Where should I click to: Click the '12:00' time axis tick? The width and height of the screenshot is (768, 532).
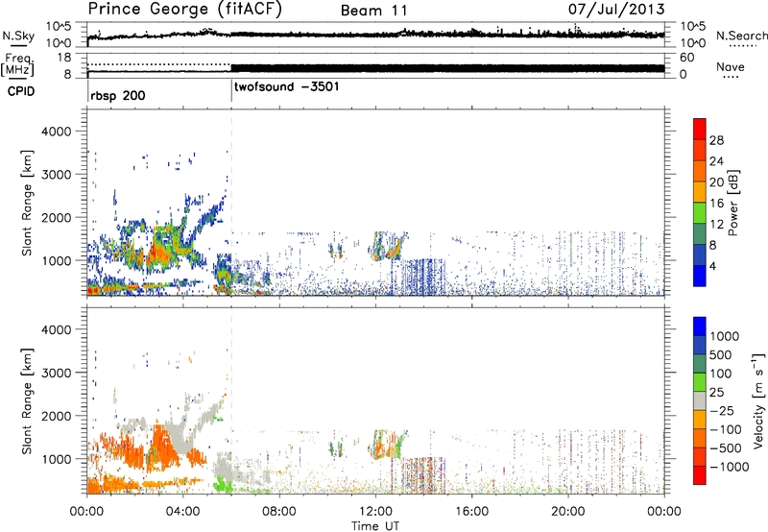click(375, 512)
